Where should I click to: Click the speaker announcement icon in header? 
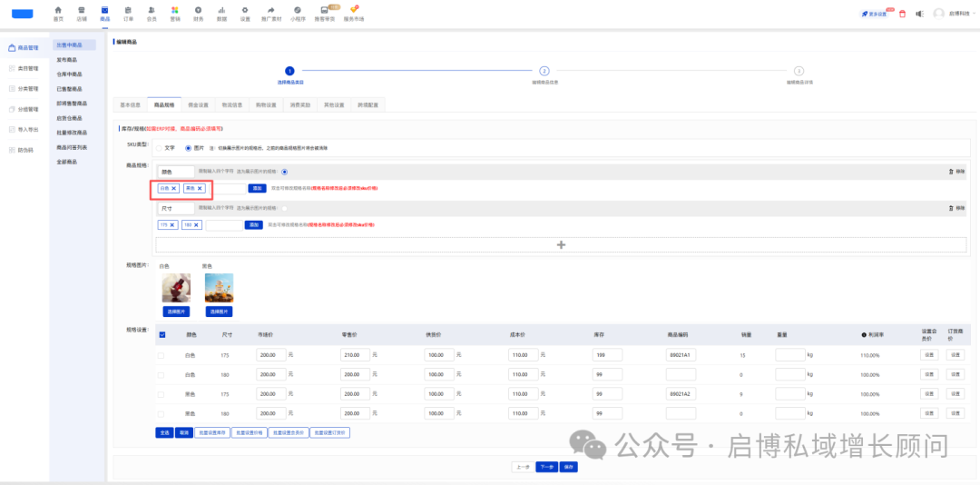(x=920, y=14)
